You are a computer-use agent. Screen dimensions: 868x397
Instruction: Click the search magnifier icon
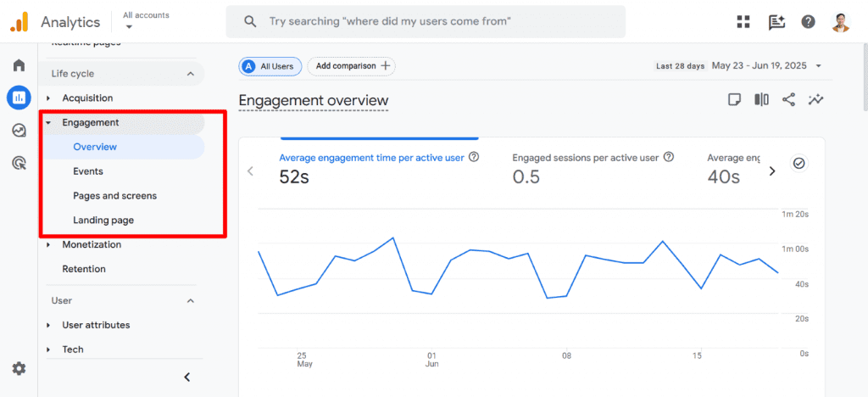(x=250, y=21)
